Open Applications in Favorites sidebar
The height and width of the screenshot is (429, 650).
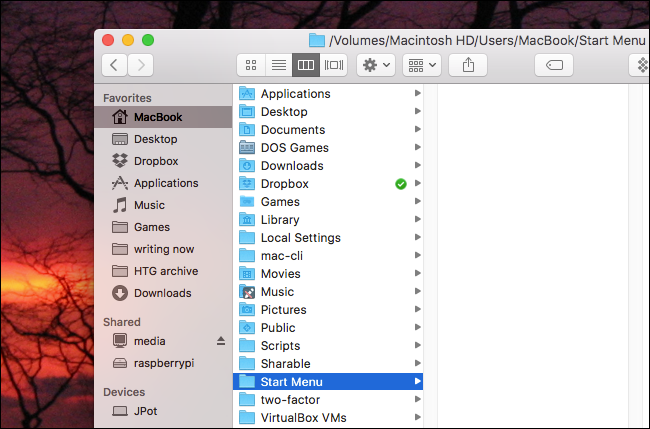[163, 183]
